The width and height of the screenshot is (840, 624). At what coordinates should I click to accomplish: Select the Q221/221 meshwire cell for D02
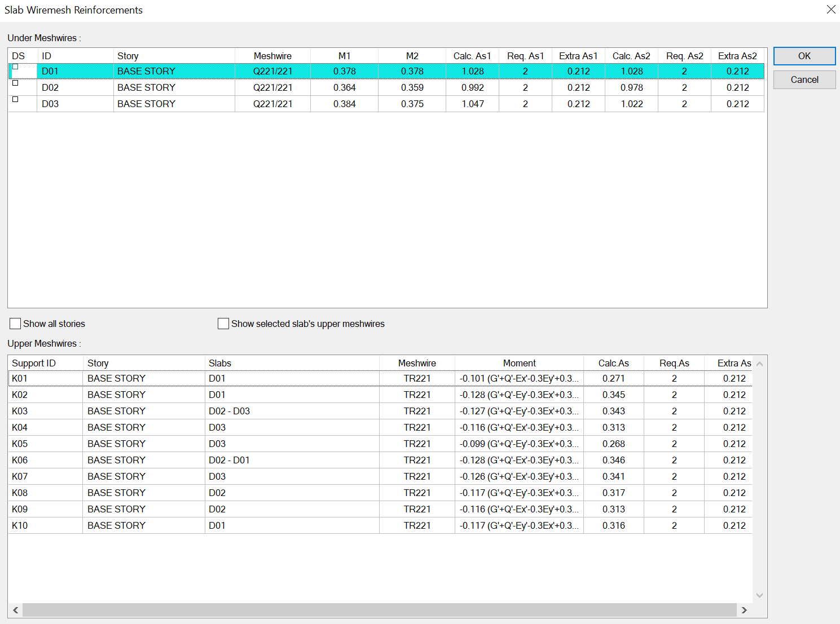272,87
